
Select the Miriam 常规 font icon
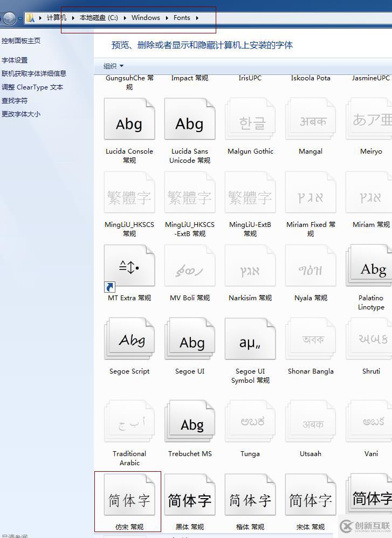369,192
